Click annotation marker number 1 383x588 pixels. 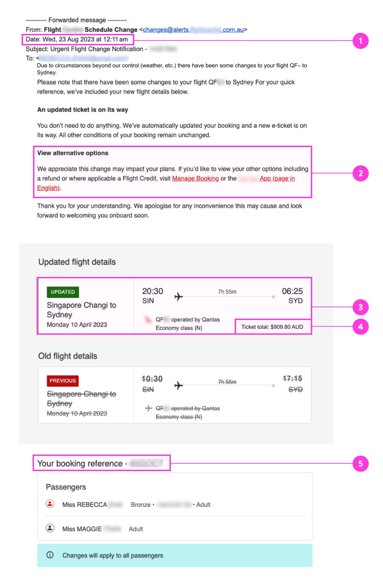coord(360,41)
